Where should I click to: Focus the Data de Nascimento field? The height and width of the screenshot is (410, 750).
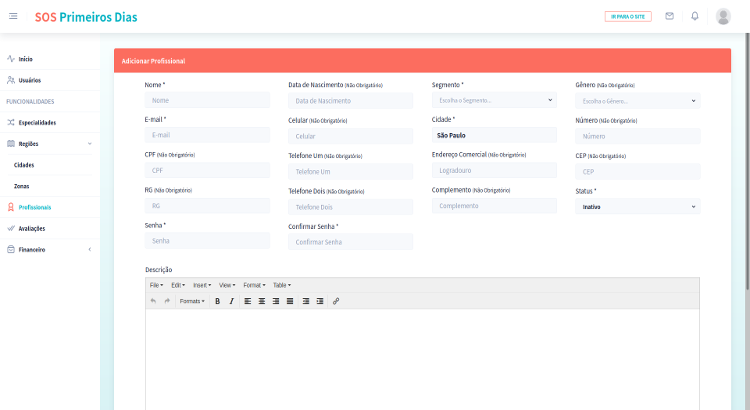pos(350,100)
